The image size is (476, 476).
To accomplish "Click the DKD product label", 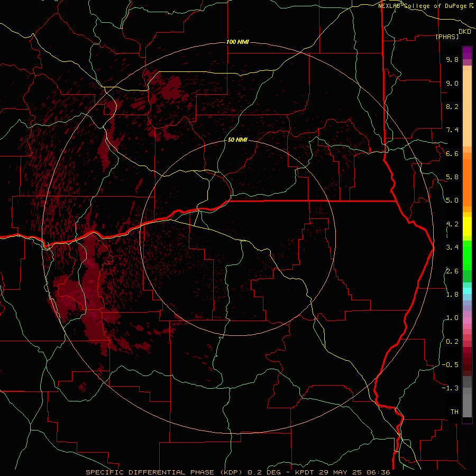I will 465,32.
